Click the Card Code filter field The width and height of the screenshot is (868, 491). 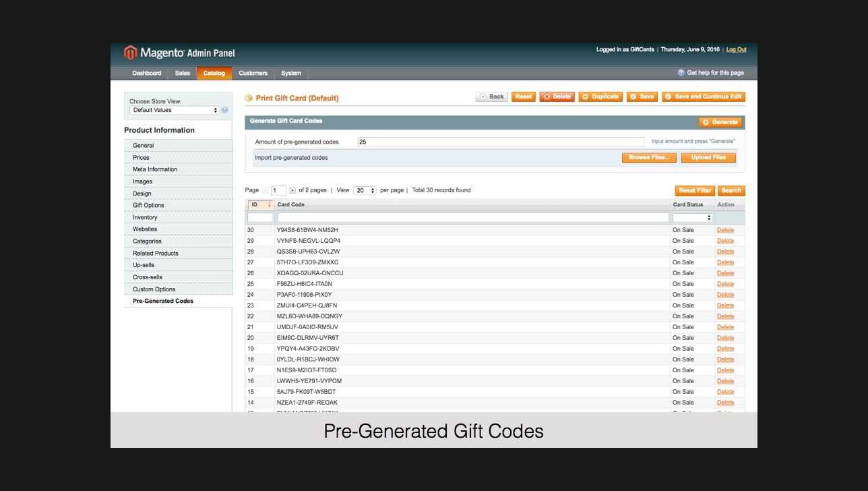(472, 218)
